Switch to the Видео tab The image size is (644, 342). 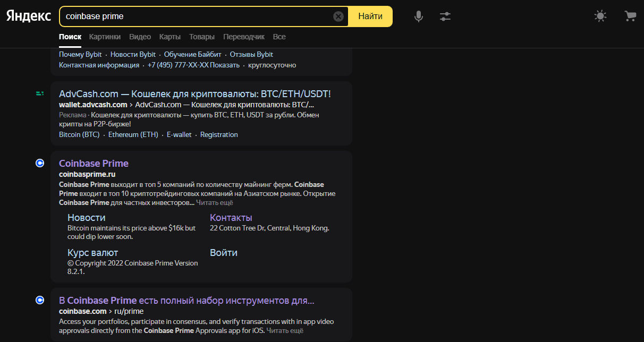[x=140, y=37]
